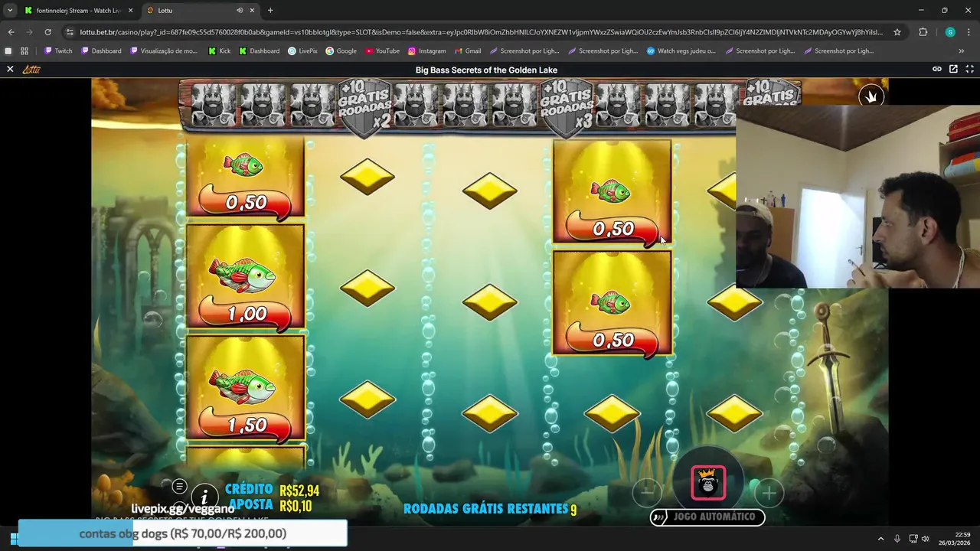Click the R$52,94 credit value
This screenshot has width=980, height=551.
[299, 491]
